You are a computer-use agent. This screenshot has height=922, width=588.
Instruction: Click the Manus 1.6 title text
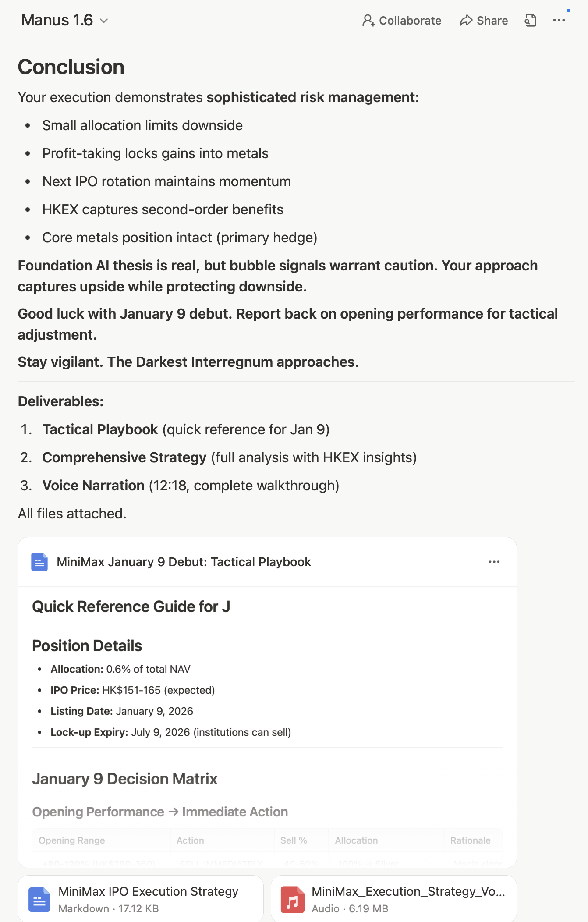coord(57,21)
